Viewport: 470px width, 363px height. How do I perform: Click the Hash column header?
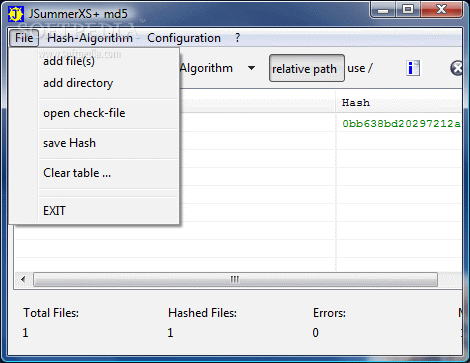[399, 103]
